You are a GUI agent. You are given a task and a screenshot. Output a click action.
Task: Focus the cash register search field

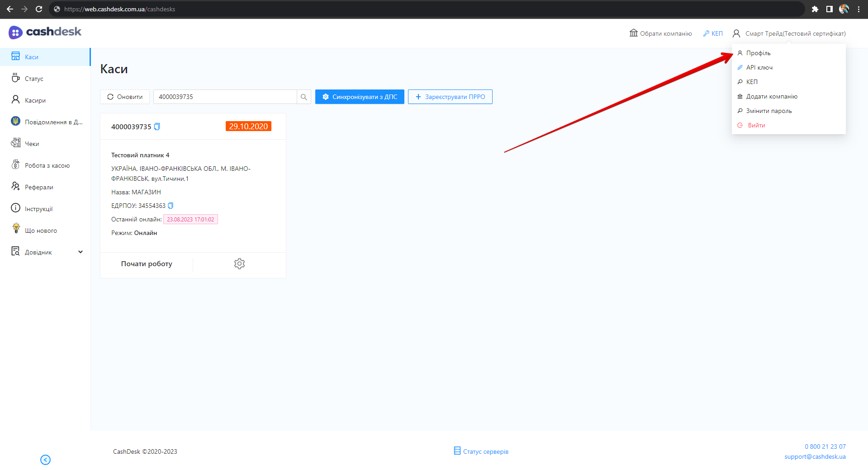click(225, 97)
